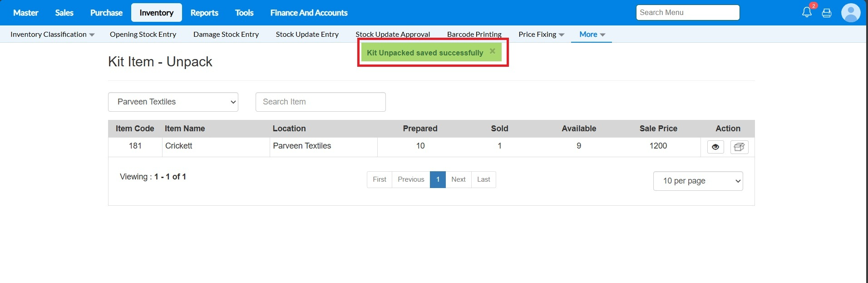
Task: Open the Parveen Textiles location dropdown
Action: (173, 102)
